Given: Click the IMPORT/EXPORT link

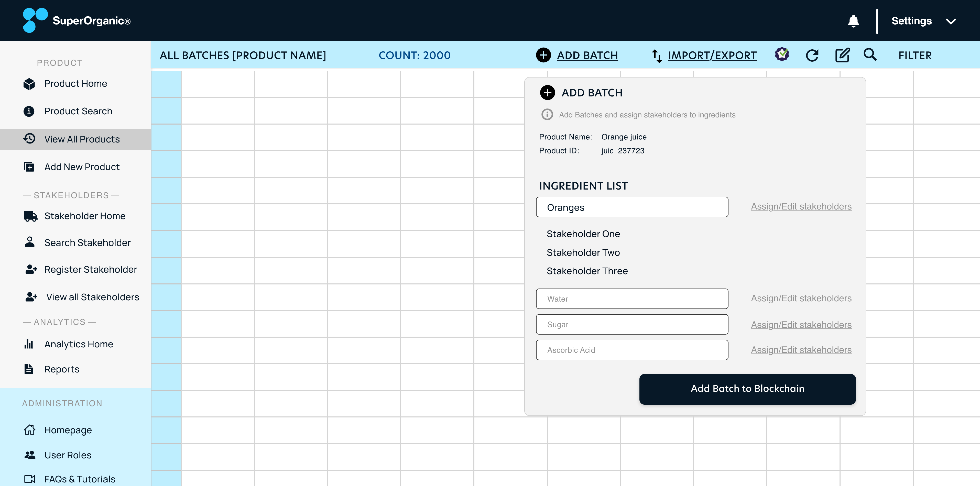Looking at the screenshot, I should tap(712, 56).
